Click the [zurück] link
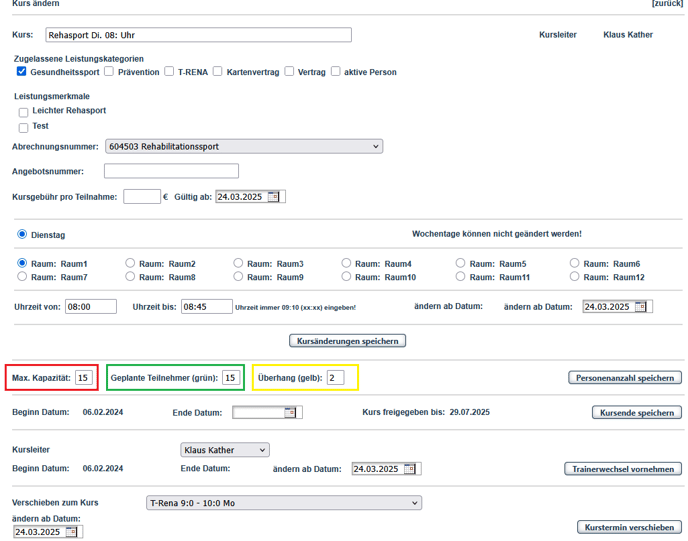This screenshot has height=541, width=688. click(667, 4)
